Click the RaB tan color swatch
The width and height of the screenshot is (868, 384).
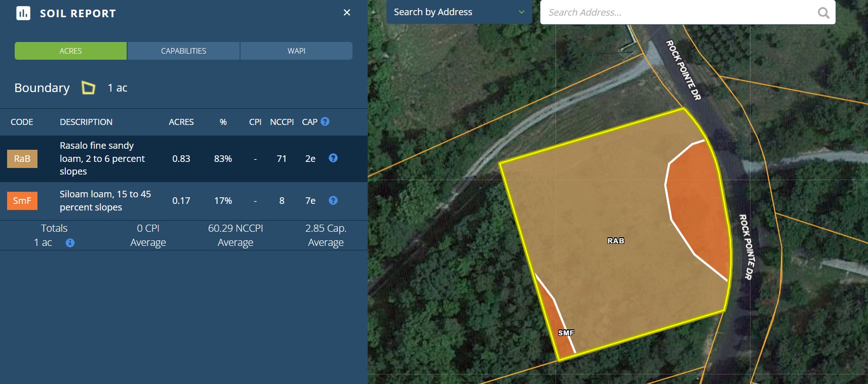(x=22, y=159)
